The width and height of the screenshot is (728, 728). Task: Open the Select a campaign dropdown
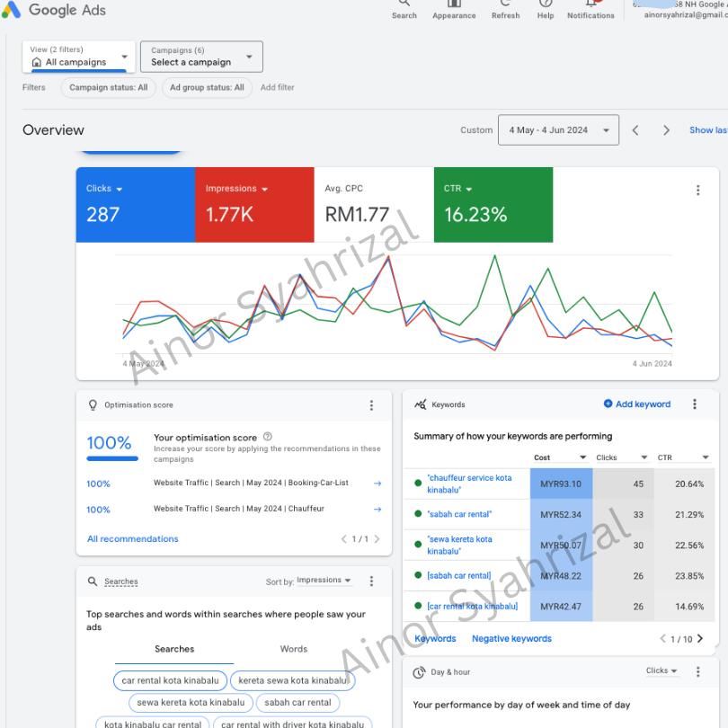tap(201, 57)
